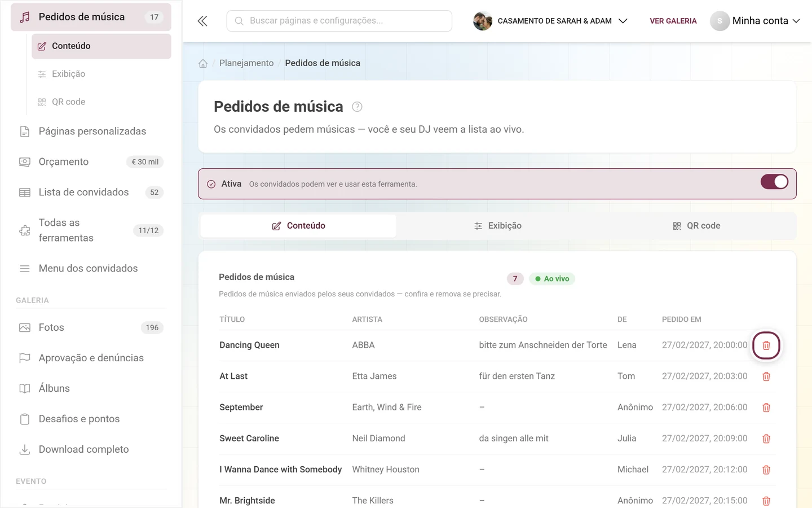Image resolution: width=812 pixels, height=508 pixels.
Task: Open Álbuns in the sidebar
Action: pos(91,388)
